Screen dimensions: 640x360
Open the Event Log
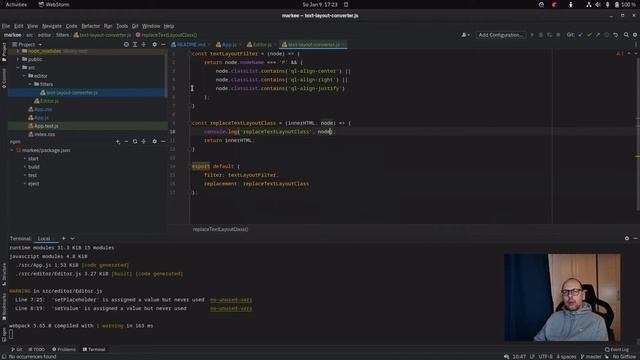point(617,350)
